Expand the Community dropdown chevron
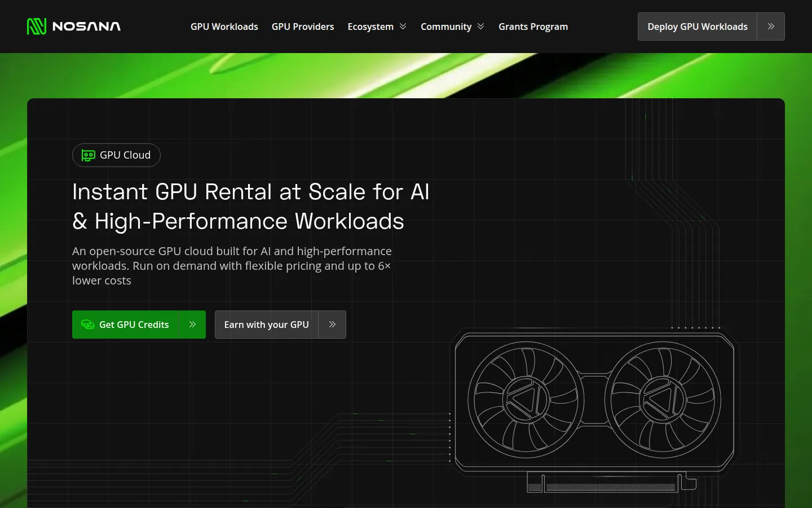 click(480, 27)
